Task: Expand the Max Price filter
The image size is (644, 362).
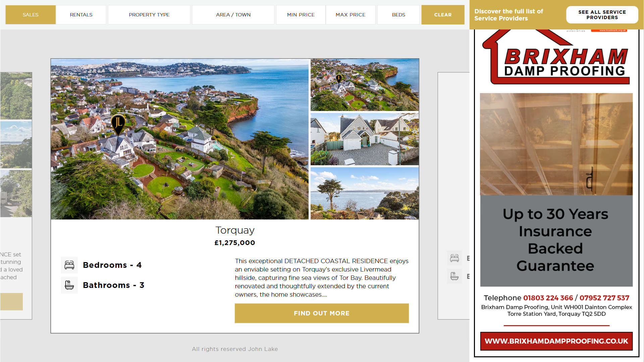Action: tap(351, 15)
